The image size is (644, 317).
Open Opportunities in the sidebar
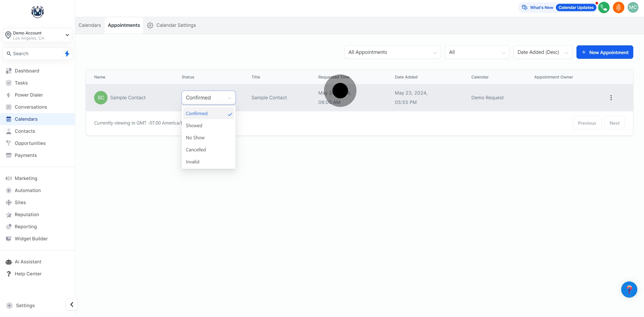30,143
